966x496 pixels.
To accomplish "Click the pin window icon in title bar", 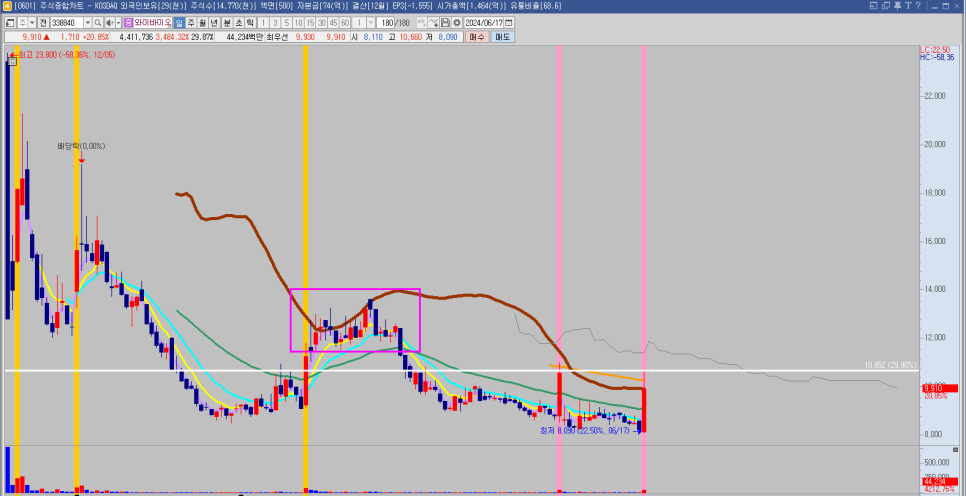I will tap(896, 6).
